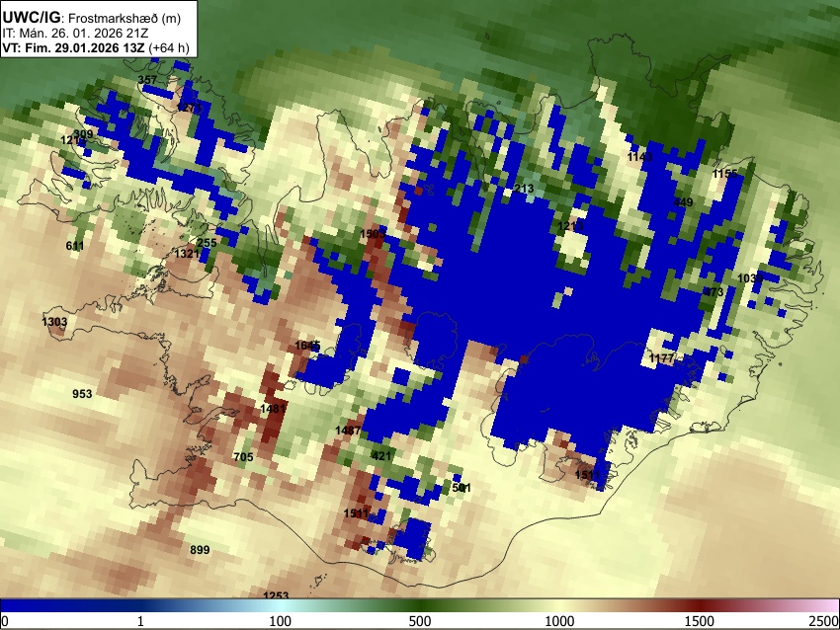Viewport: 840px width, 630px height.
Task: Click the map value label 213
Action: [524, 189]
